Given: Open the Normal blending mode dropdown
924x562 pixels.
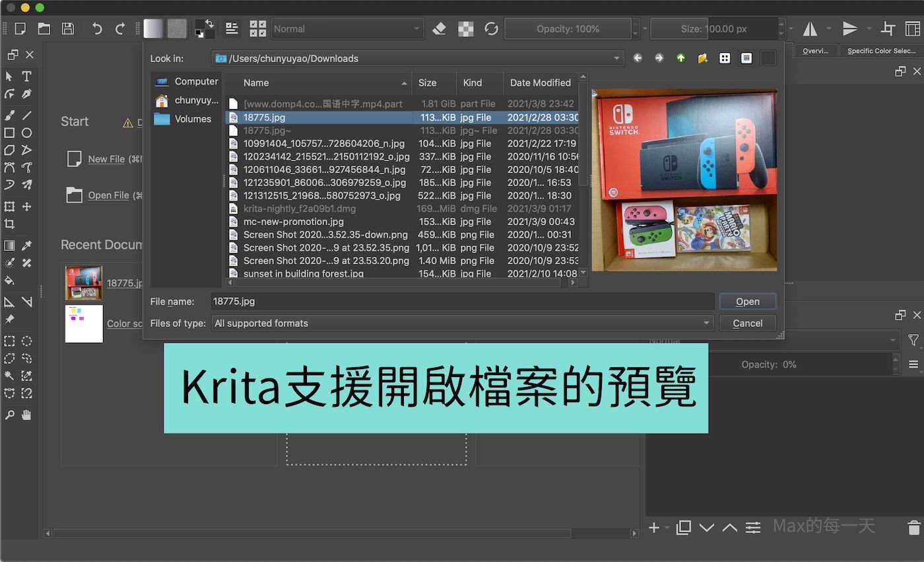Looking at the screenshot, I should click(346, 28).
